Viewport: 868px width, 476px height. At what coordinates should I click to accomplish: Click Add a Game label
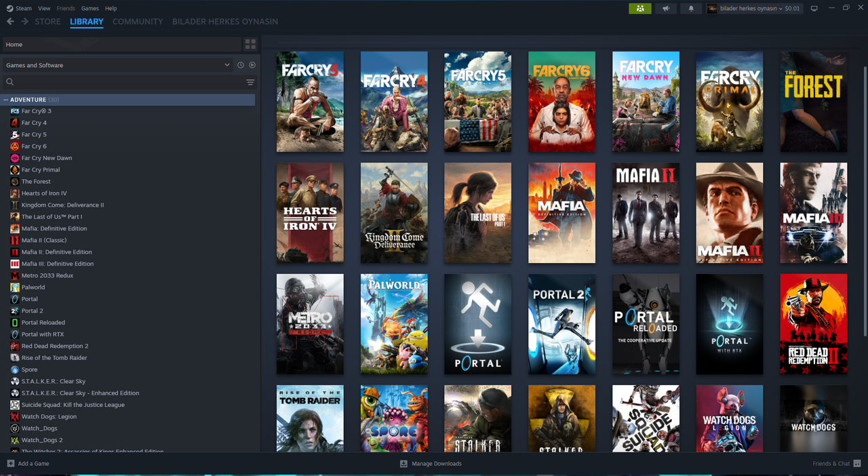point(33,463)
